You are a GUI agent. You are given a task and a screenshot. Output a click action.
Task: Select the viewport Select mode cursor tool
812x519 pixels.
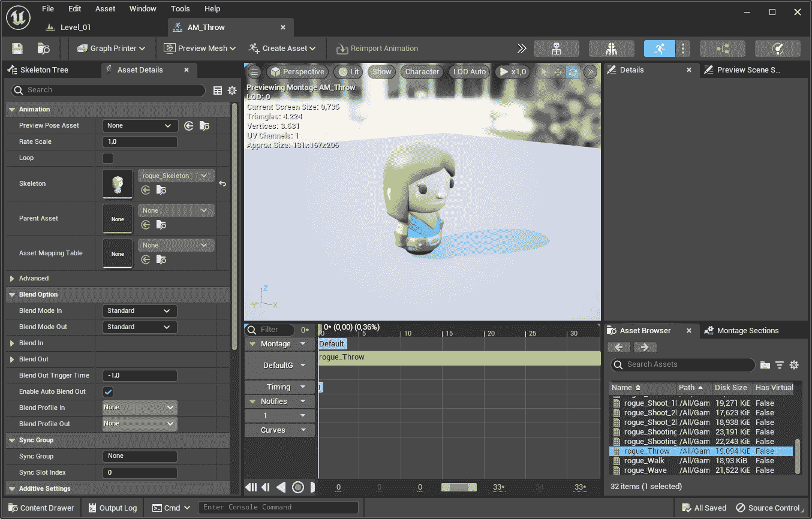click(544, 72)
